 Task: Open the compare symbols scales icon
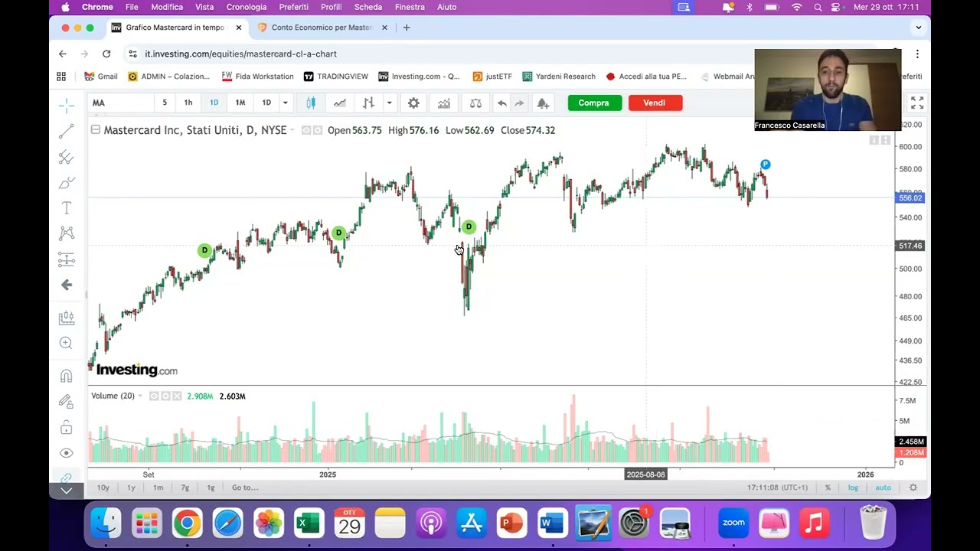click(x=475, y=103)
